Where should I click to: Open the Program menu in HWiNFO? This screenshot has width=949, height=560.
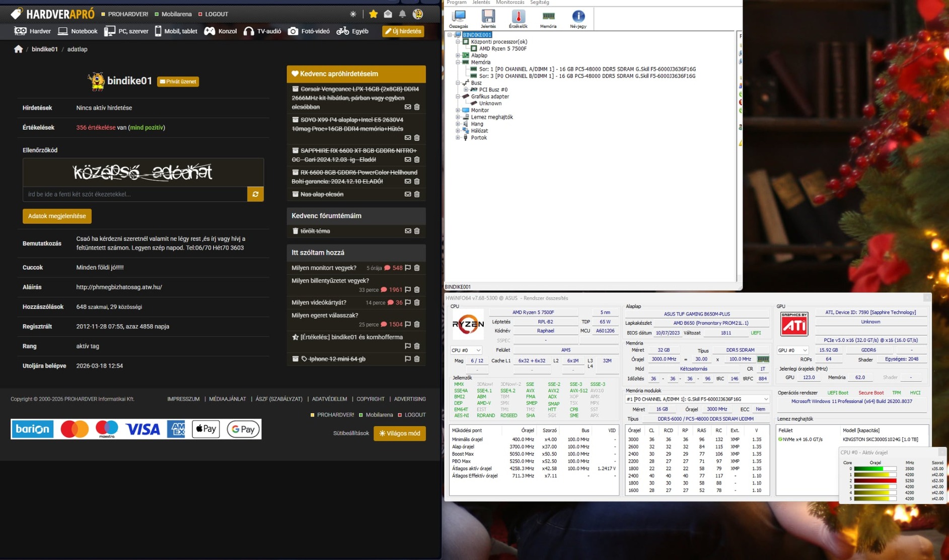click(x=457, y=3)
